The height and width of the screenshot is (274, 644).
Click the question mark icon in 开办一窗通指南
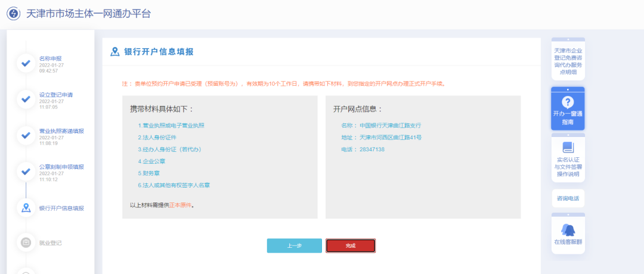point(568,102)
